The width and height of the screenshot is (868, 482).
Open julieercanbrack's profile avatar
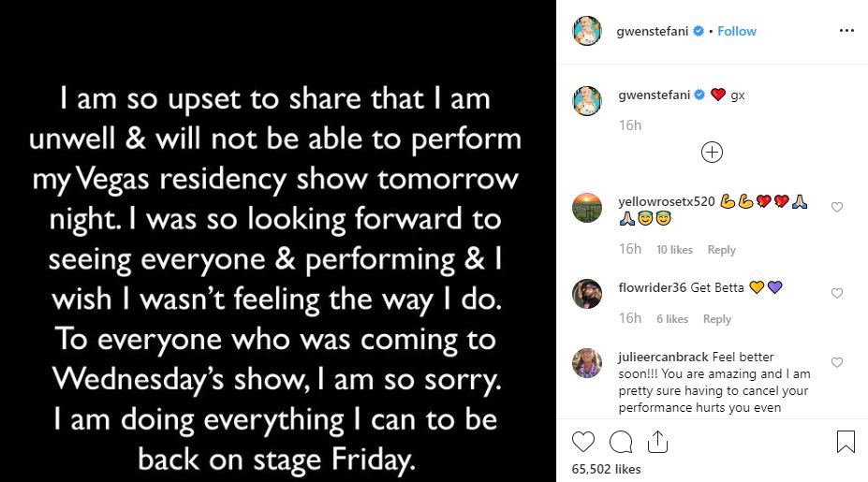(587, 363)
